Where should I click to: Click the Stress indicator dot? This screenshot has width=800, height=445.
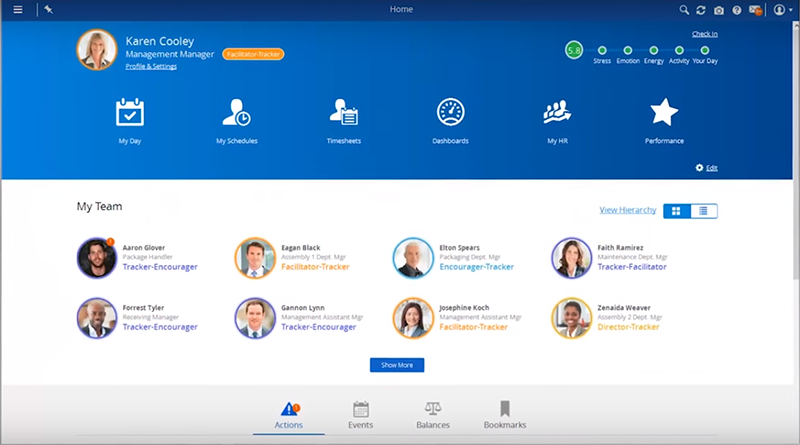602,49
